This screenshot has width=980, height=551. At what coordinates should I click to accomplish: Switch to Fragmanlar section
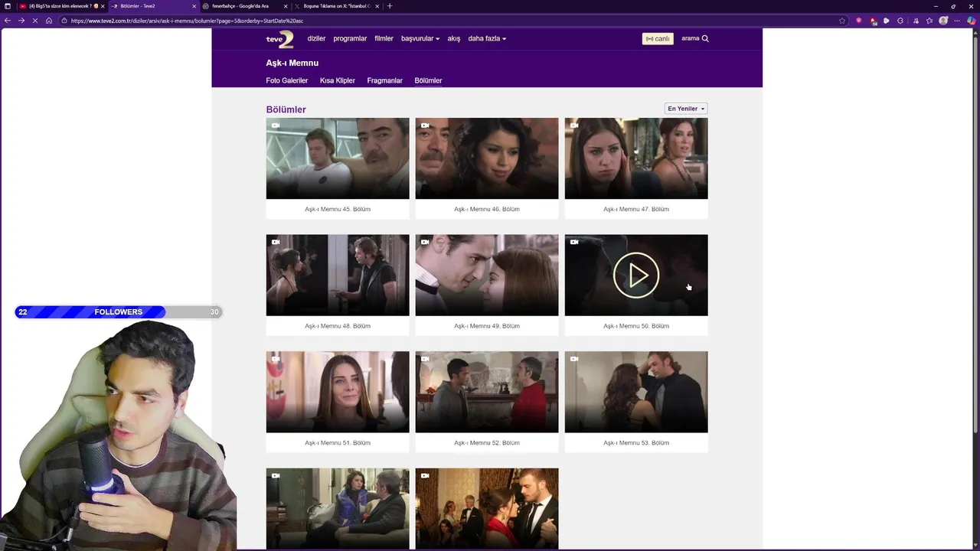click(x=384, y=80)
